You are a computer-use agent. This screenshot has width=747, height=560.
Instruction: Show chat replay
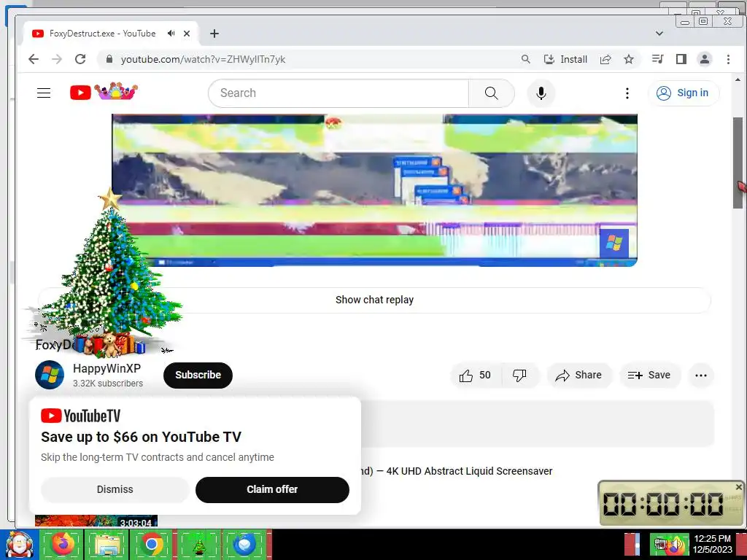pos(374,300)
